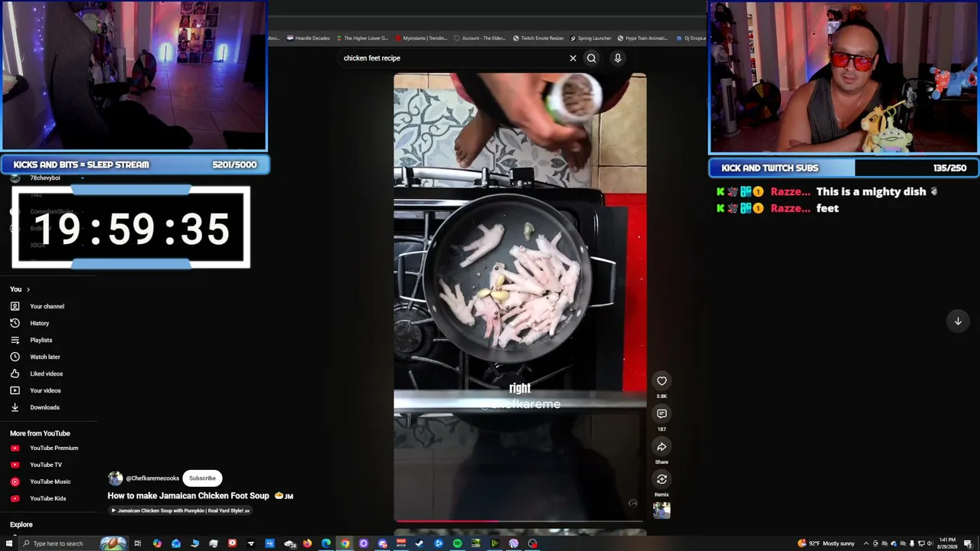Open the @Chefkaremecooks channel name

pyautogui.click(x=152, y=478)
